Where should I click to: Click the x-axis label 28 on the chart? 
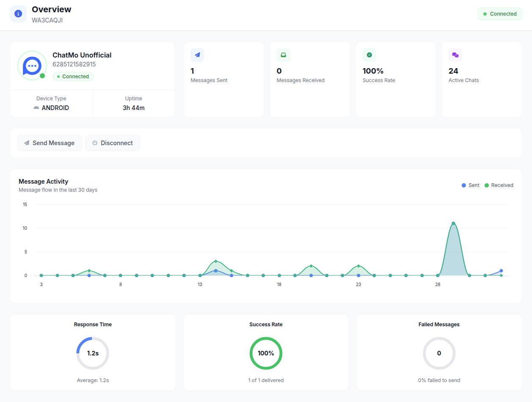[438, 284]
